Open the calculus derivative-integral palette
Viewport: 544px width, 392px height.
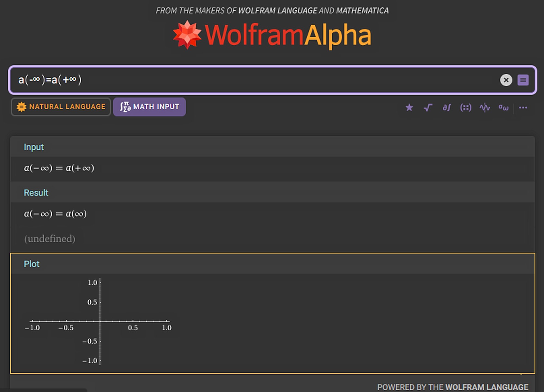(447, 108)
